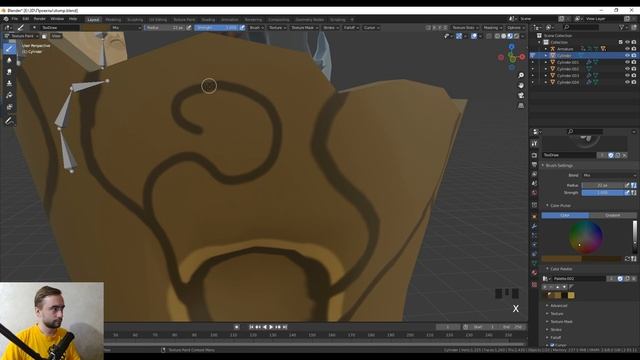
Task: Expand the Armature tree item
Action: click(546, 49)
